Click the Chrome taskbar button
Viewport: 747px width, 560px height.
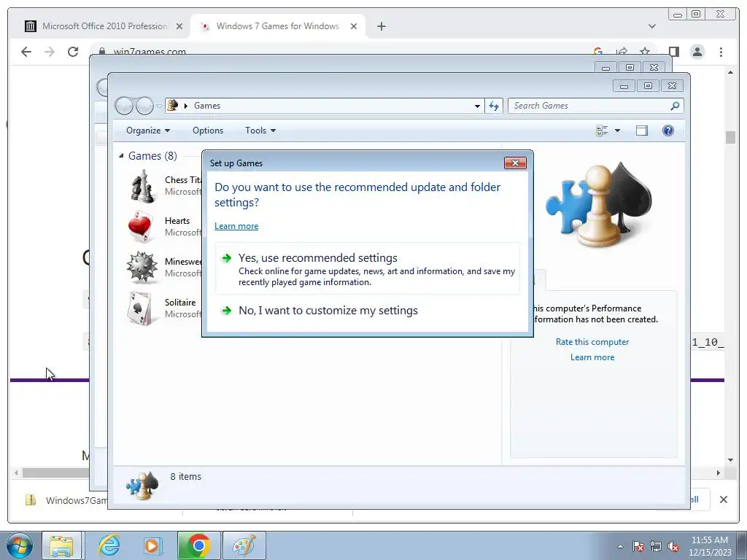pyautogui.click(x=199, y=545)
